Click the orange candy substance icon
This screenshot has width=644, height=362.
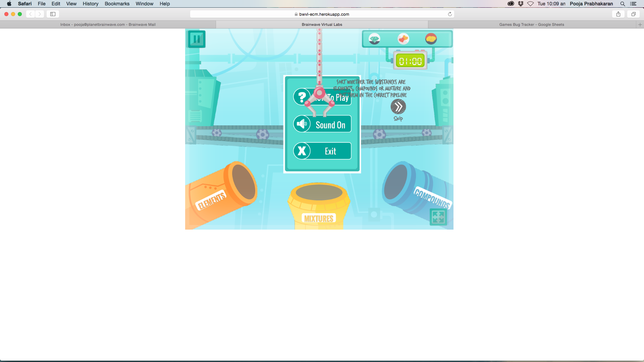(403, 39)
